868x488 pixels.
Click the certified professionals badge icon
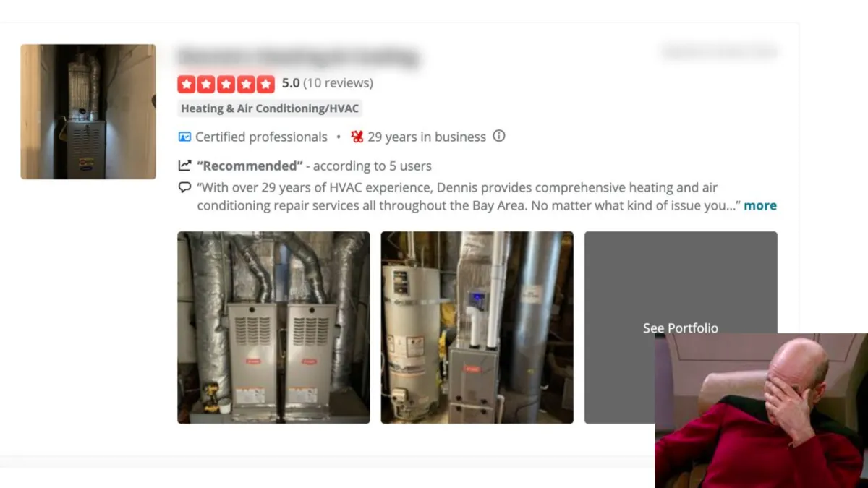pyautogui.click(x=184, y=137)
